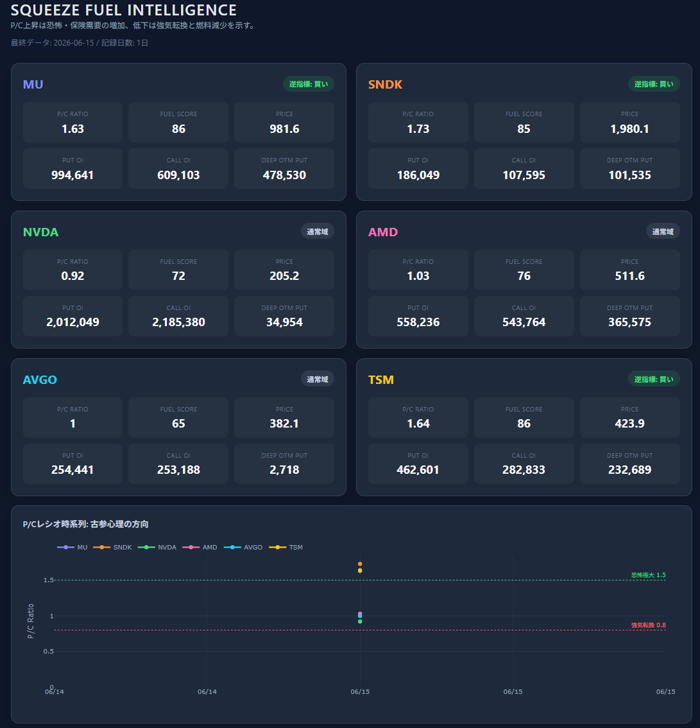
Task: Toggle TSM series in chart legend
Action: click(286, 548)
